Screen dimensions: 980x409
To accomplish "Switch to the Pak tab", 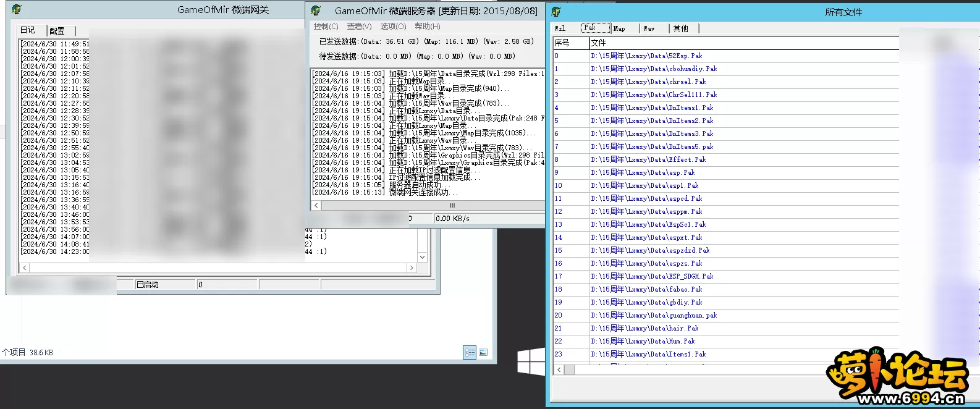I will click(x=595, y=28).
